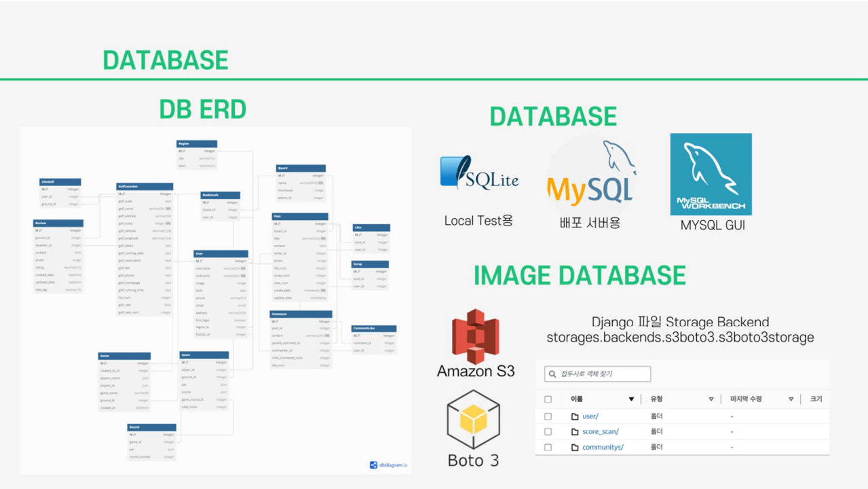
Task: Click the magnifier icon in the search field
Action: coord(552,374)
